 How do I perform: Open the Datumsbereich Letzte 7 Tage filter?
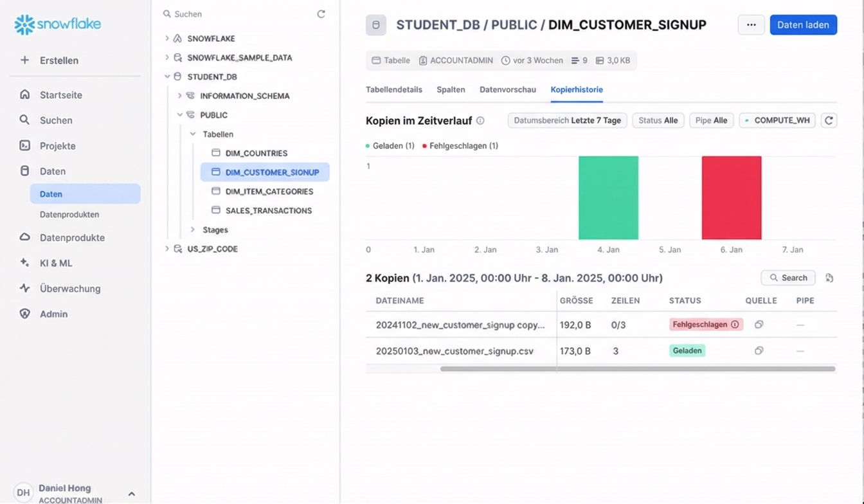tap(567, 120)
